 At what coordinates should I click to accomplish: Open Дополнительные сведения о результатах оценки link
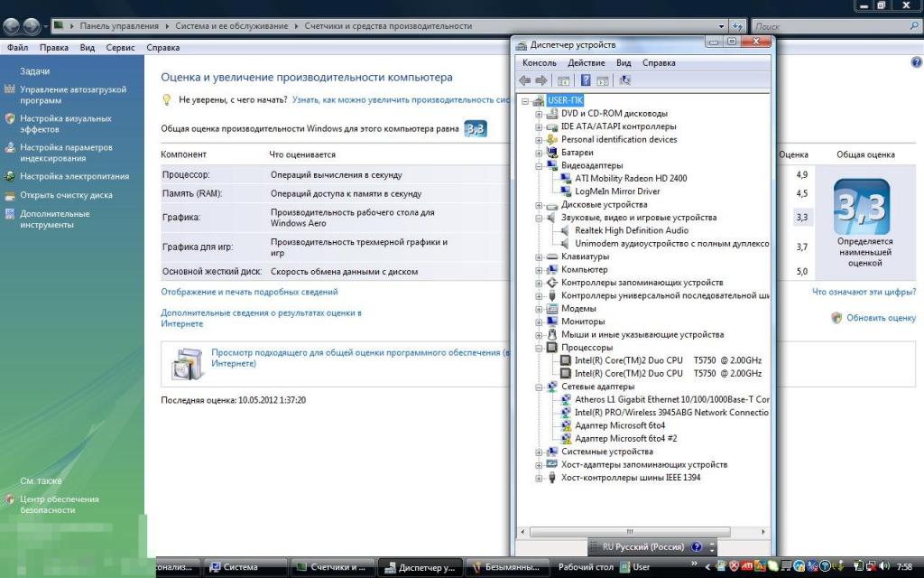point(261,318)
